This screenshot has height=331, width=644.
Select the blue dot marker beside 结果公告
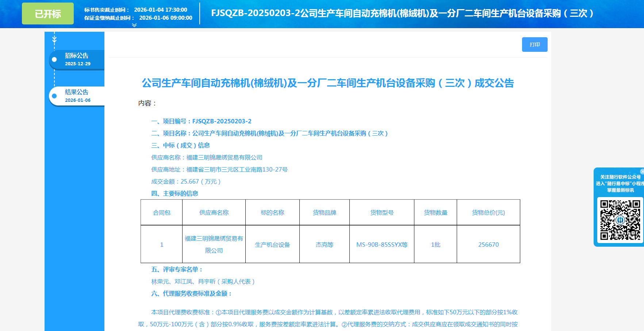coord(54,96)
